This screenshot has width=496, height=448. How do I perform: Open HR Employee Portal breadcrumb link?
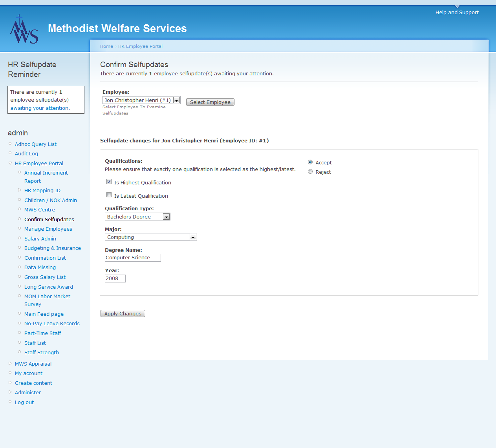(140, 46)
